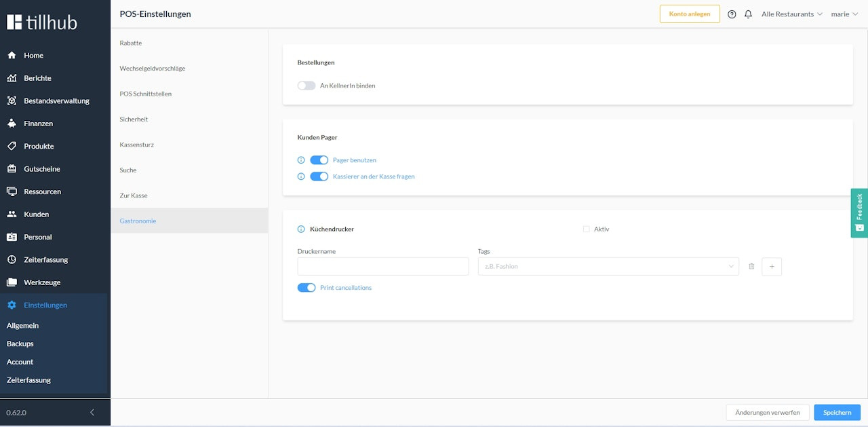Open POS Schnittstellen section
868x427 pixels.
pyautogui.click(x=189, y=94)
